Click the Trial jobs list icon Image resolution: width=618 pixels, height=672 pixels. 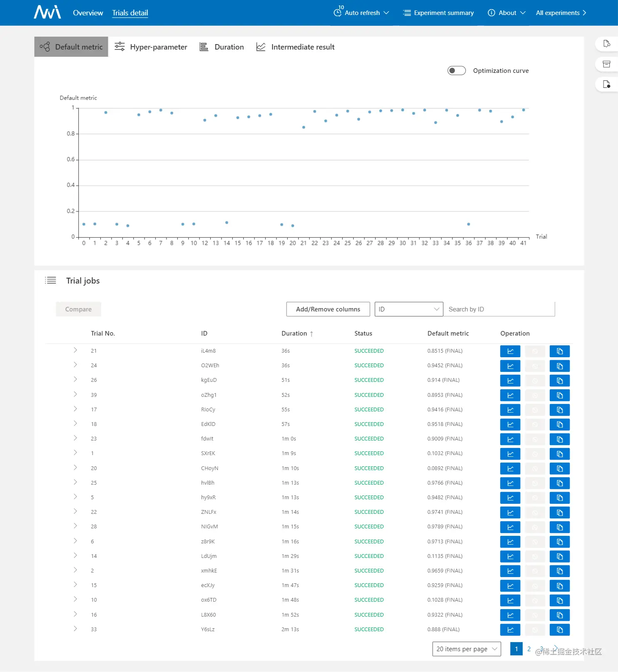click(50, 281)
